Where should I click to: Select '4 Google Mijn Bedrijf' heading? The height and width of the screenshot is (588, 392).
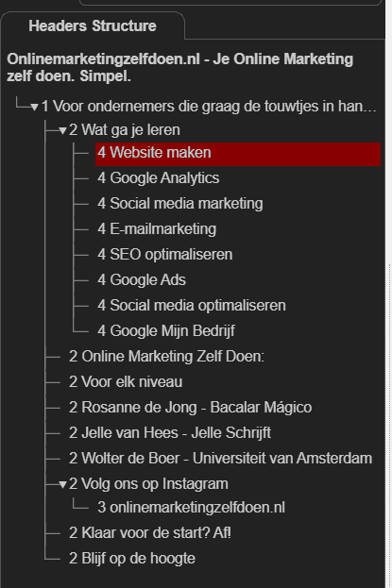166,330
